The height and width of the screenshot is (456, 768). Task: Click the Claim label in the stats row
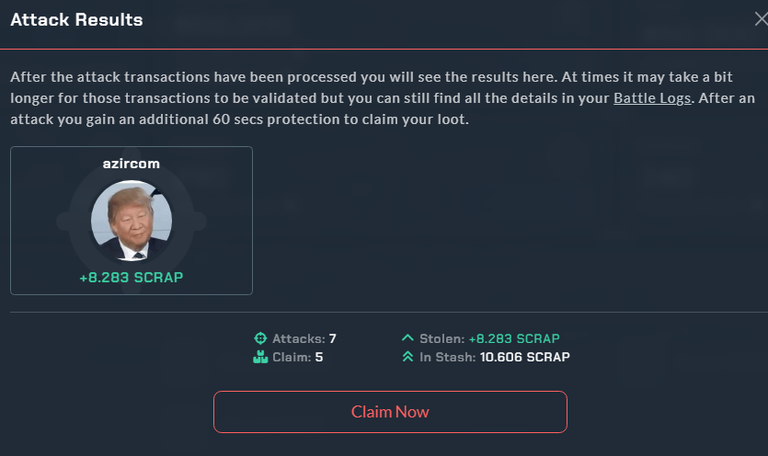pyautogui.click(x=291, y=357)
